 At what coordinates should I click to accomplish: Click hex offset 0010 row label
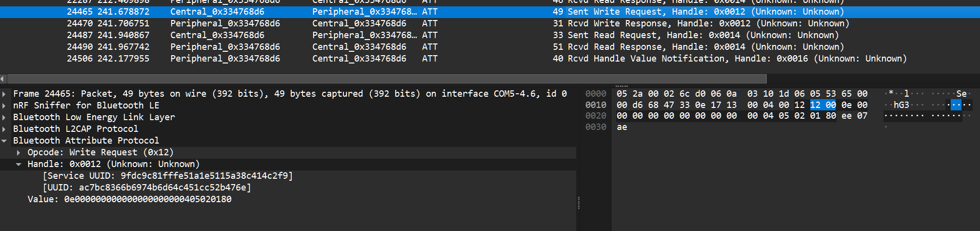[x=596, y=105]
